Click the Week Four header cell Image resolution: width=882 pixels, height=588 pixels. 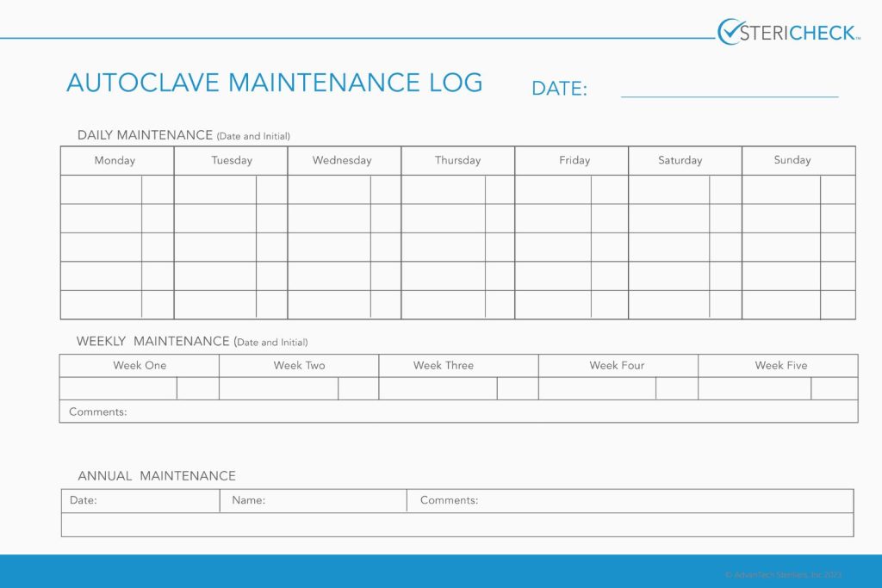617,365
